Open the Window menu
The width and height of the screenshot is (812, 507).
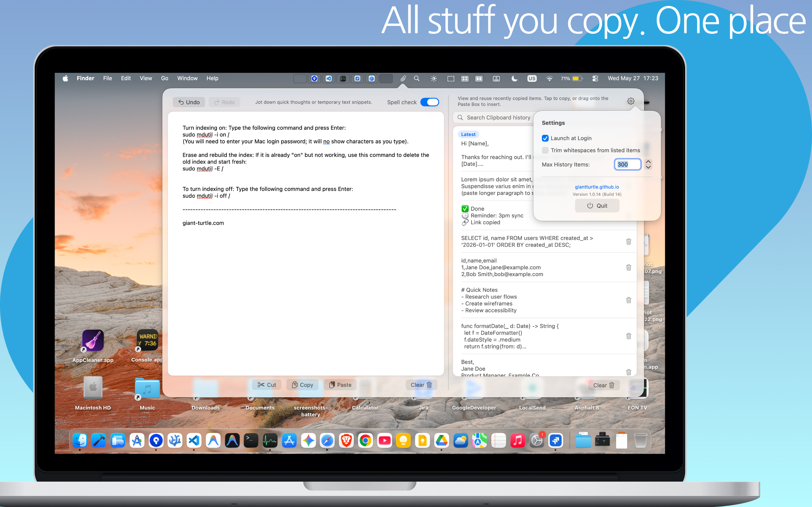tap(187, 78)
